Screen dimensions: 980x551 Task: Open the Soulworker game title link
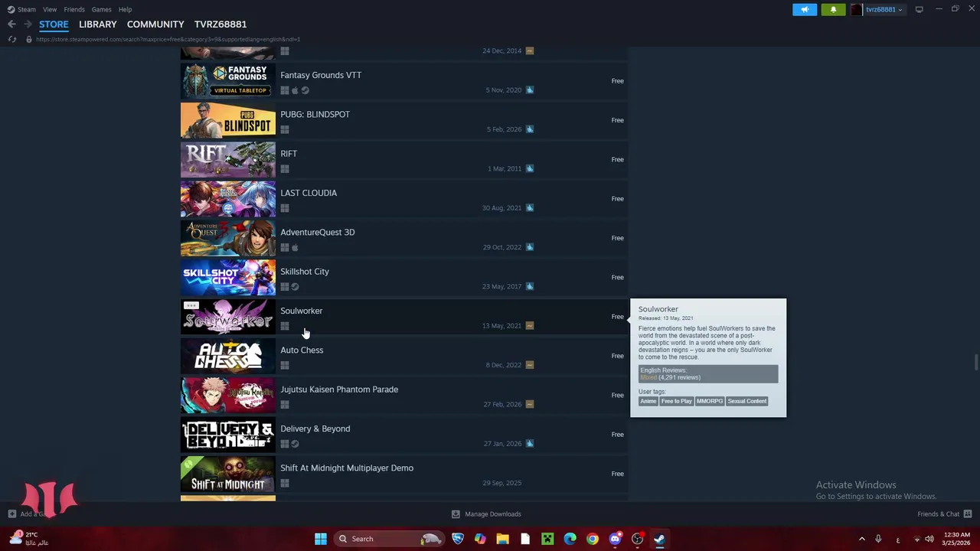click(x=302, y=311)
